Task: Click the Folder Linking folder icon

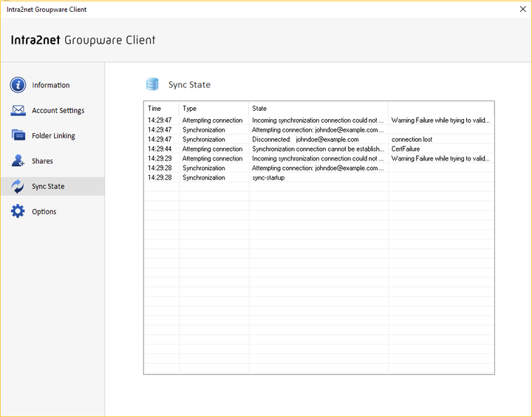Action: tap(18, 135)
